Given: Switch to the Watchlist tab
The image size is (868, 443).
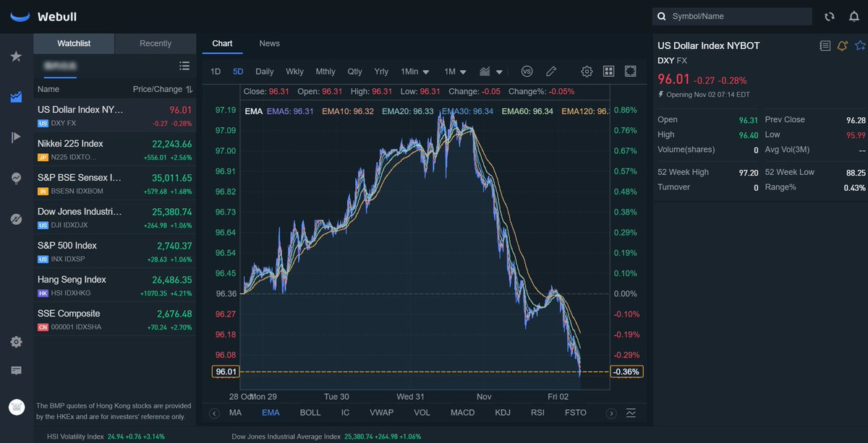Looking at the screenshot, I should click(74, 43).
